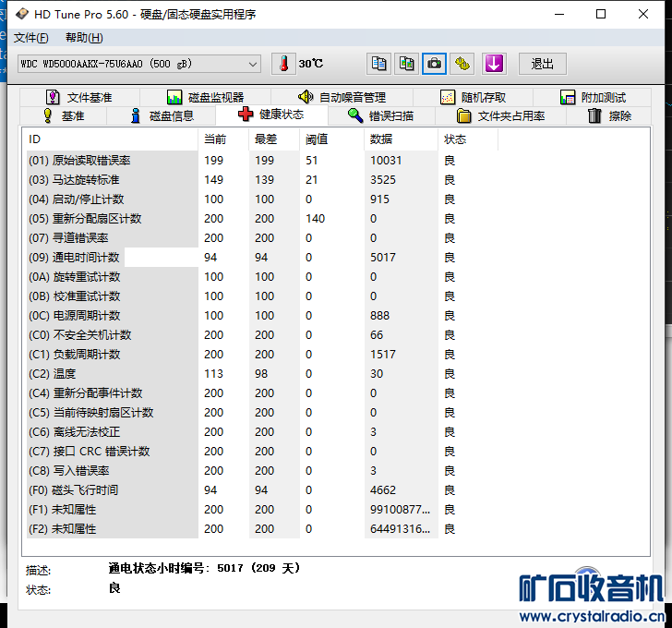672x628 pixels.
Task: Copy info to clipboard icon
Action: click(378, 64)
